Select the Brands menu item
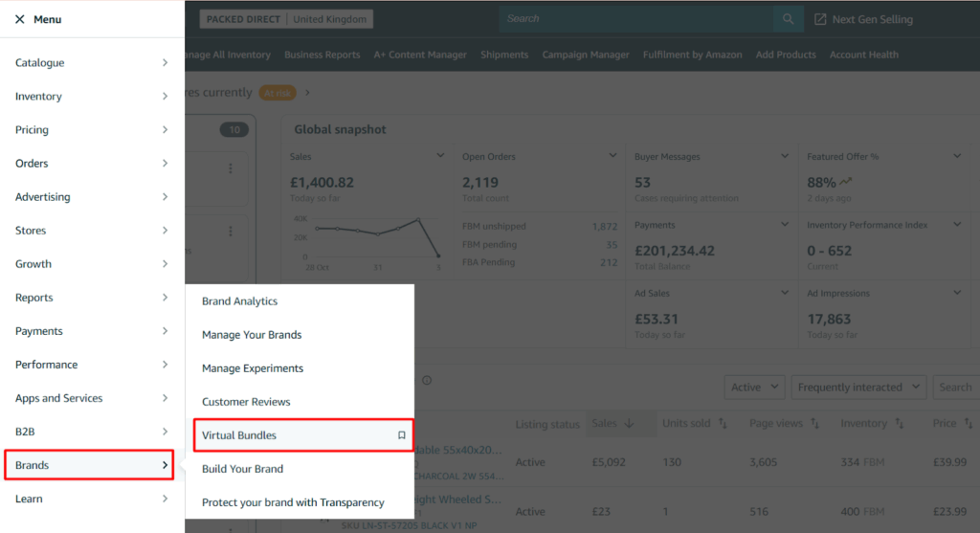 88,465
